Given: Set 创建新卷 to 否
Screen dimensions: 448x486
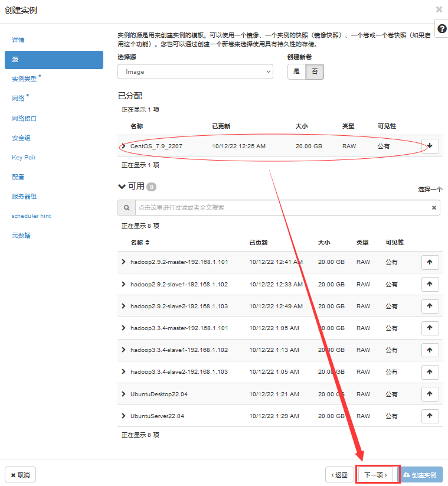Looking at the screenshot, I should (315, 71).
